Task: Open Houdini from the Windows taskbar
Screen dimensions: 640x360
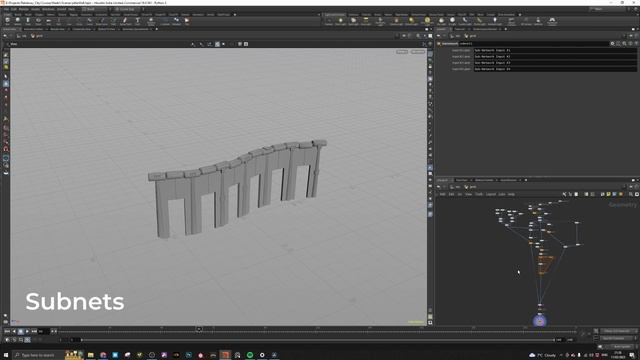Action: (225, 355)
